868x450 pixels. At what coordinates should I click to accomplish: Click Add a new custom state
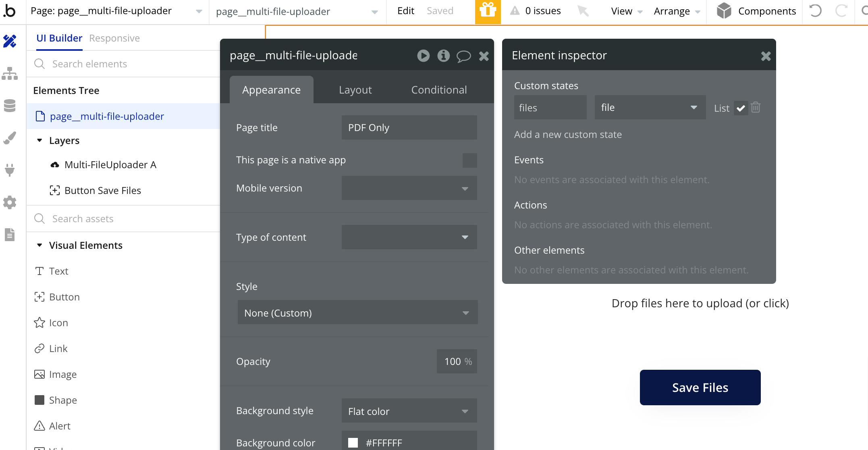(x=568, y=134)
